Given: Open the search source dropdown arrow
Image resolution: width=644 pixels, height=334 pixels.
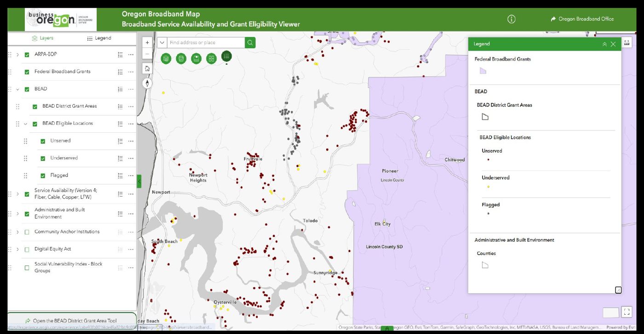Looking at the screenshot, I should 162,43.
